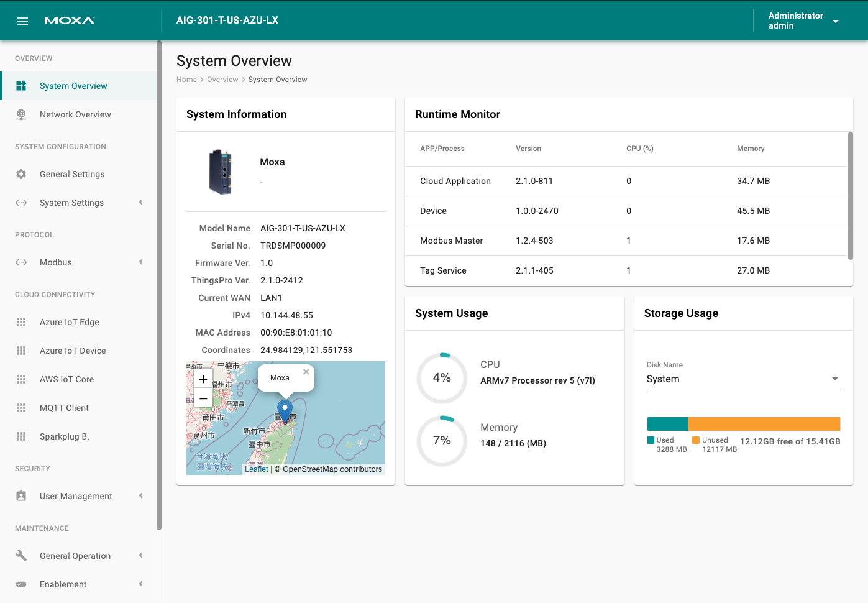
Task: Click the sidebar vertical scrollbar
Action: tap(159, 286)
